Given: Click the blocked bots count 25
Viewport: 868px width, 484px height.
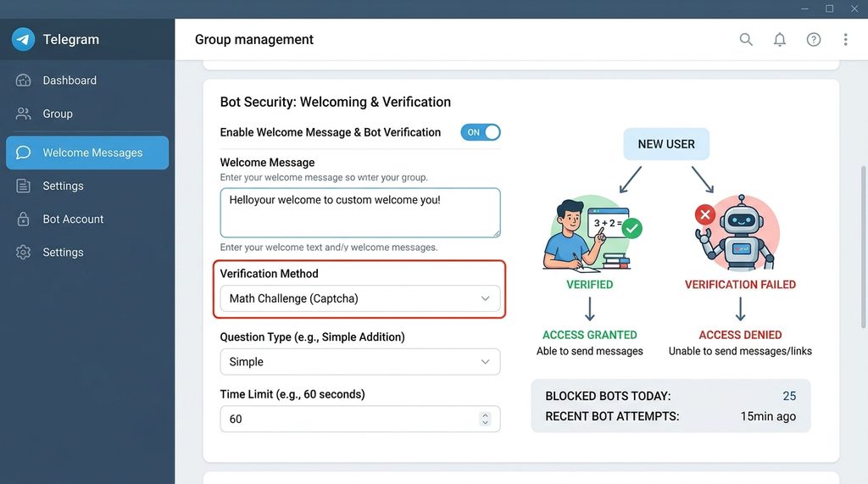Looking at the screenshot, I should point(788,396).
